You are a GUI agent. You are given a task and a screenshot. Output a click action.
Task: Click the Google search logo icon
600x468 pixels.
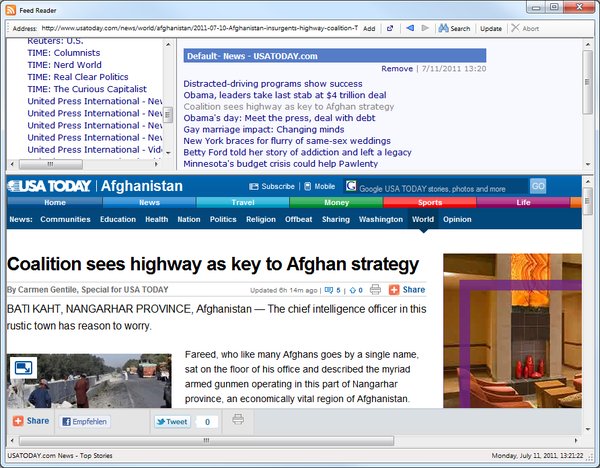tap(351, 186)
